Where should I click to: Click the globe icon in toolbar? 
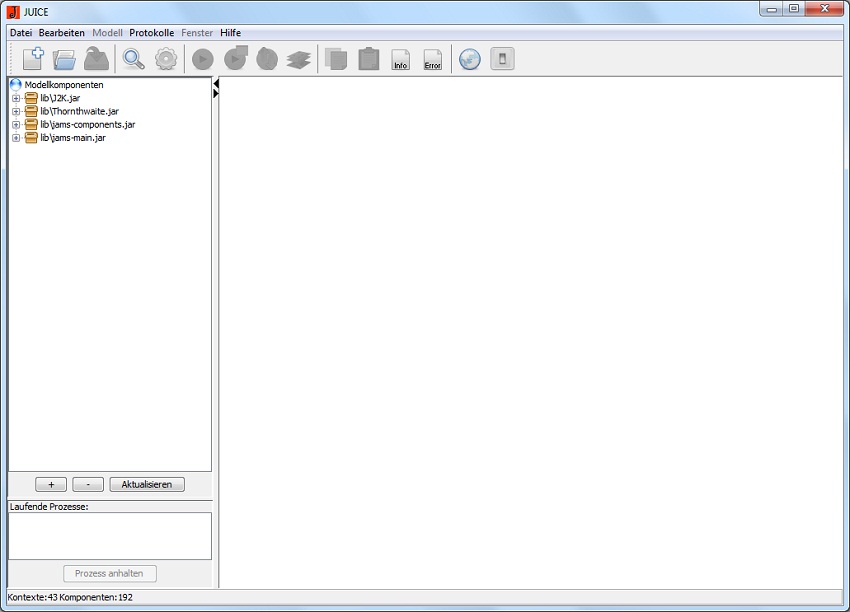pyautogui.click(x=470, y=59)
